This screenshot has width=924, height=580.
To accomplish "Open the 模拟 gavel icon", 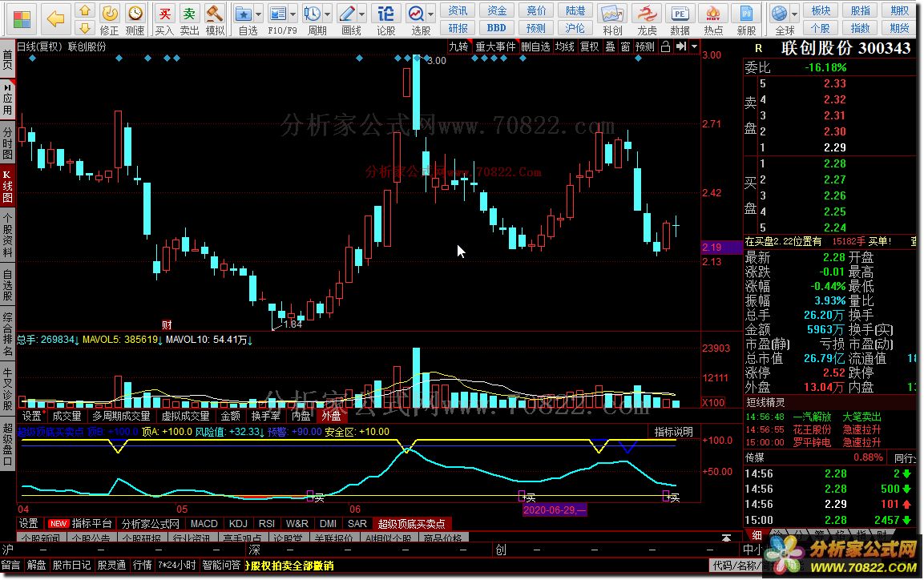I will click(214, 13).
